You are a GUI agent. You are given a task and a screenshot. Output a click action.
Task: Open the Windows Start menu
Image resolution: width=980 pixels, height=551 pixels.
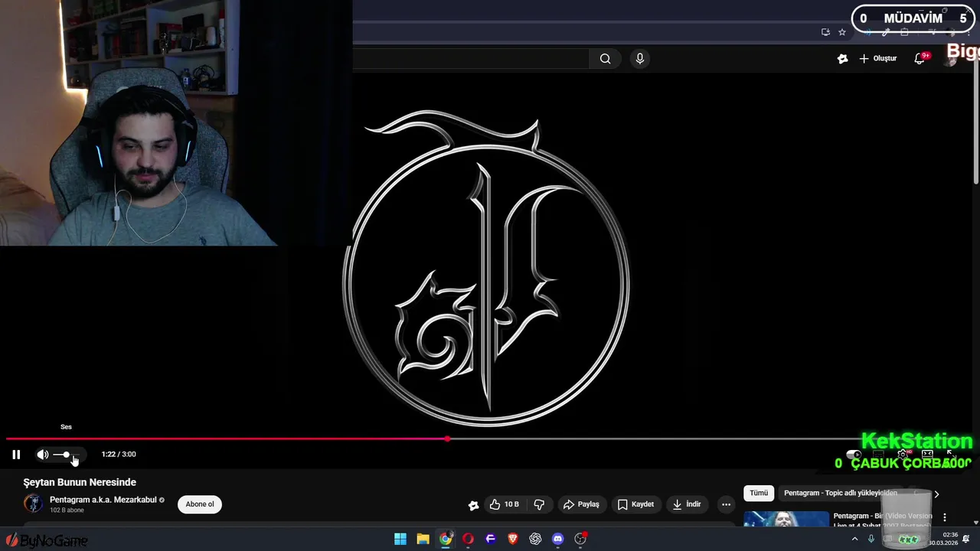(x=400, y=540)
